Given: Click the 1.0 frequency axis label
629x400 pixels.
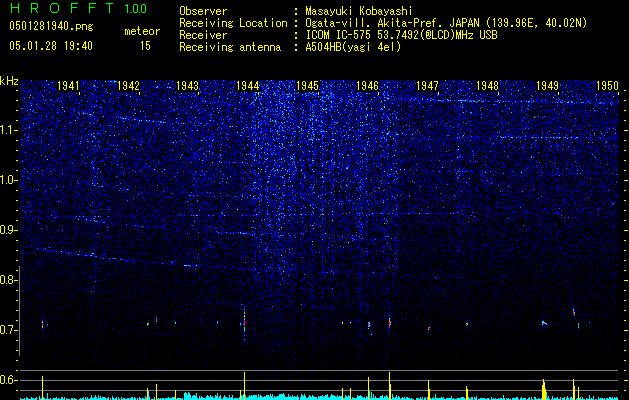Looking at the screenshot, I should [7, 180].
